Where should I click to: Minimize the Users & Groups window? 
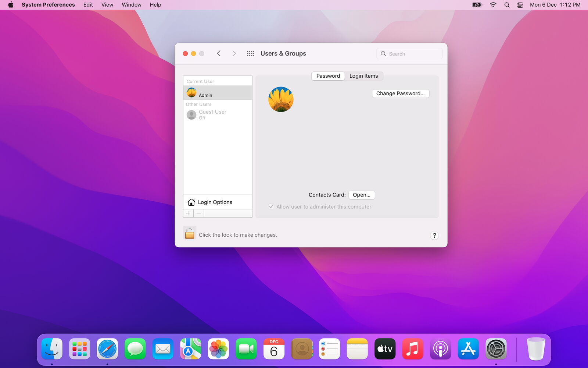tap(193, 54)
